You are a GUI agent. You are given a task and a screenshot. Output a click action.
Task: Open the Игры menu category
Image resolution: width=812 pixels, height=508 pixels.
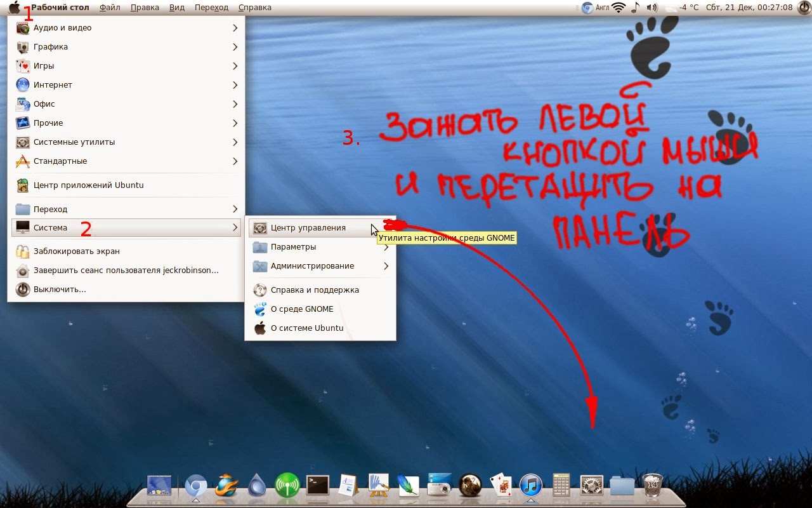[126, 66]
